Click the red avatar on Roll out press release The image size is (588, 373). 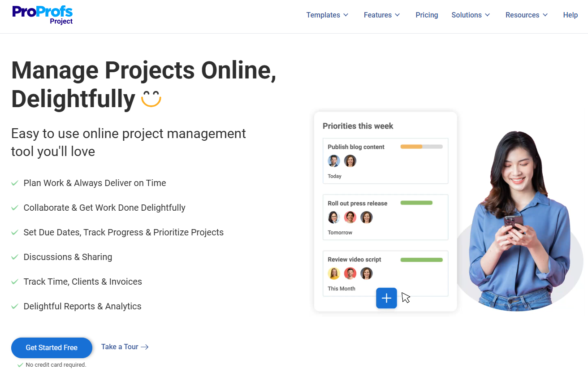(x=350, y=217)
